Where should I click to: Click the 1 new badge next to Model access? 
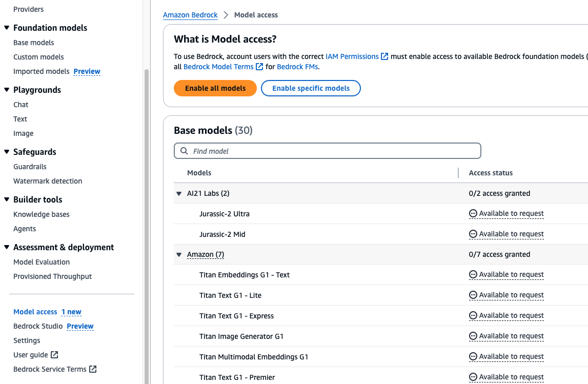click(71, 312)
